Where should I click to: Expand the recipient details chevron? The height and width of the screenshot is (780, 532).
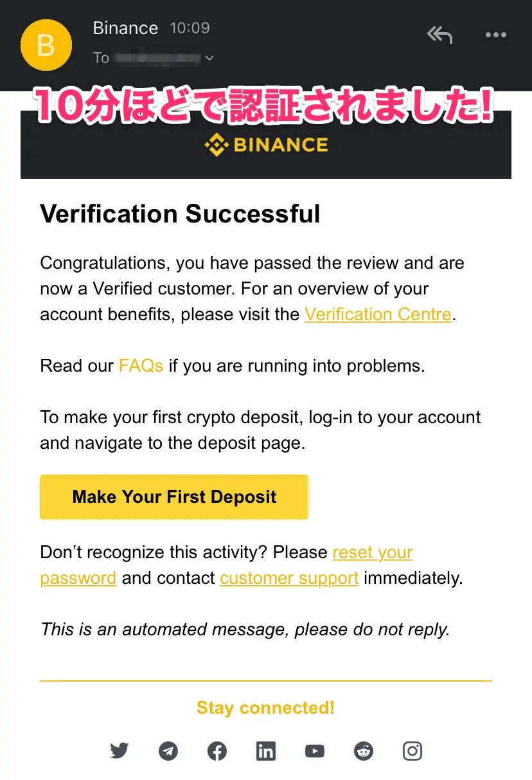tap(209, 58)
